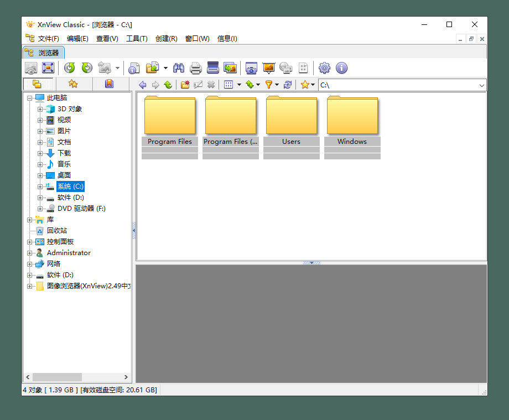Screen dimensions: 509x420
Task: Click the binoculars search icon
Action: (x=179, y=68)
